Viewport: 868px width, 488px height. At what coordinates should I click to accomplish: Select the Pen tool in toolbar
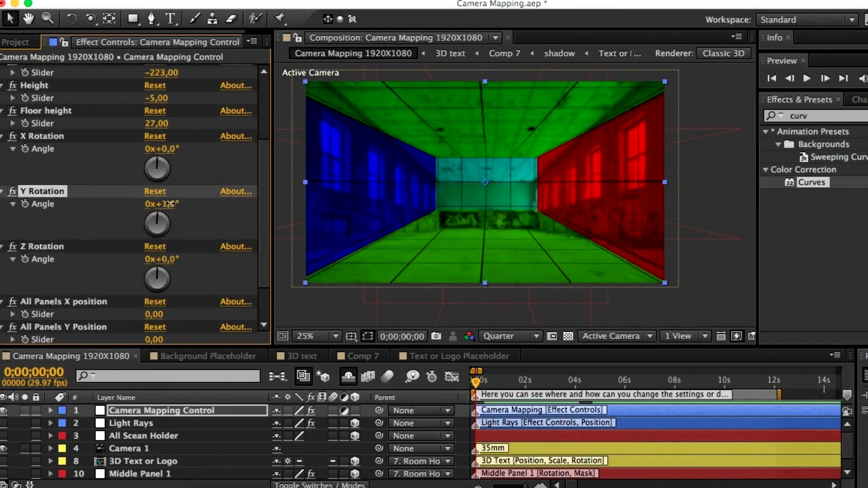coord(151,19)
